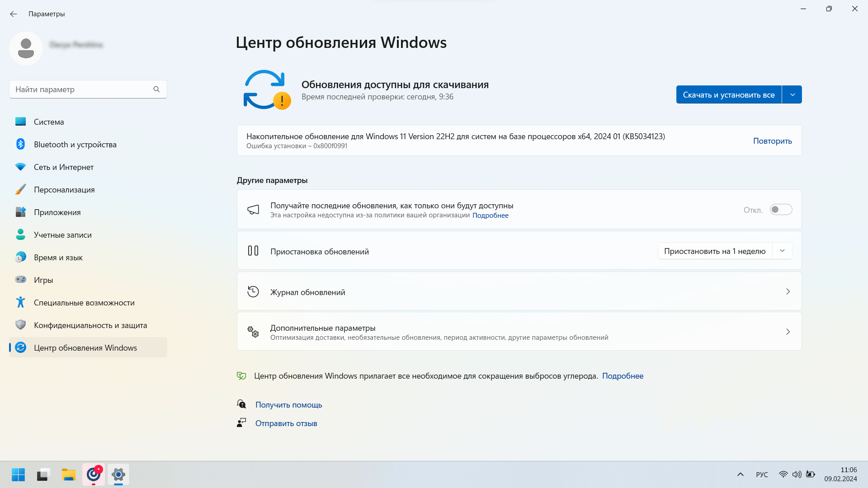The image size is (868, 488).
Task: Open the volume speaker tray icon
Action: pyautogui.click(x=797, y=474)
